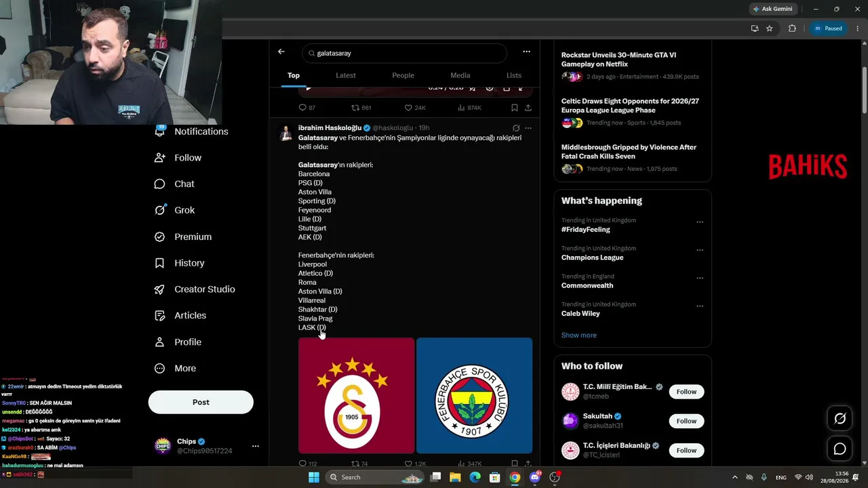Follow the Sakultah account
Image resolution: width=868 pixels, height=488 pixels.
[x=686, y=421]
